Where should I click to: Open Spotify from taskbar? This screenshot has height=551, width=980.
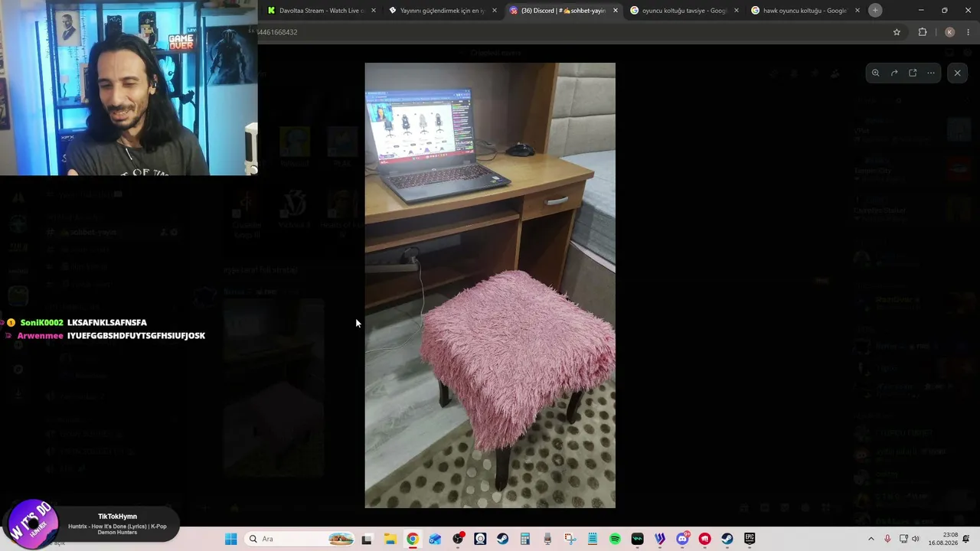pyautogui.click(x=615, y=539)
